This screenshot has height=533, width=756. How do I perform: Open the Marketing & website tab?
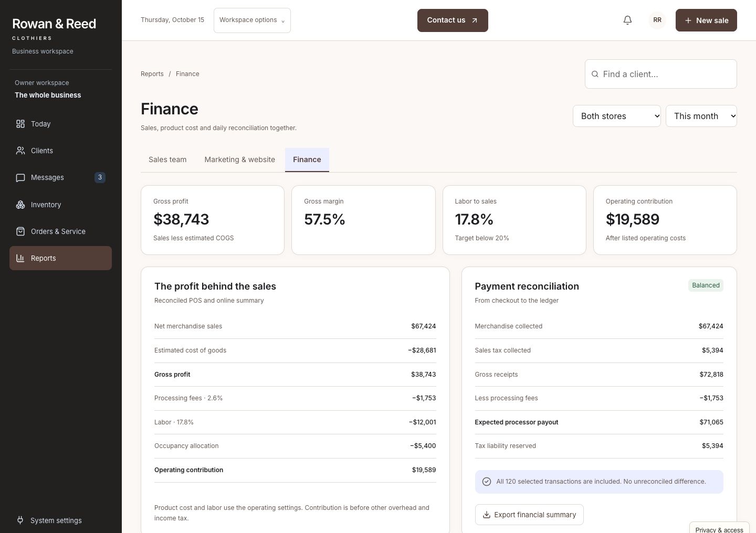pyautogui.click(x=240, y=159)
